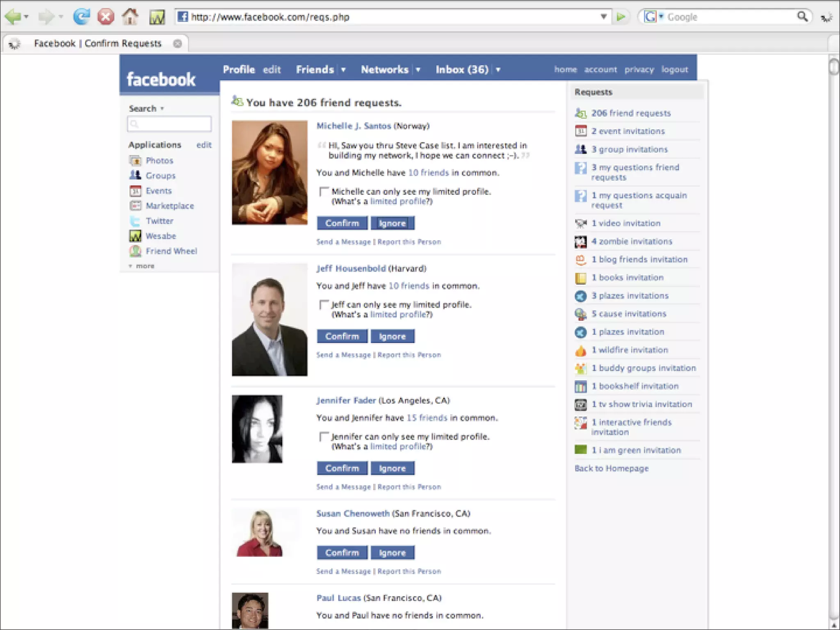The width and height of the screenshot is (840, 630).
Task: Click the zombie invitations icon
Action: pyautogui.click(x=580, y=242)
